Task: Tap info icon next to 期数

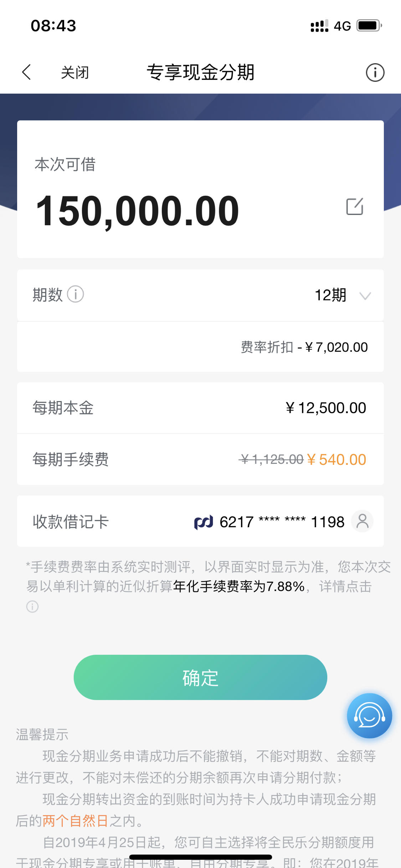Action: 76,294
